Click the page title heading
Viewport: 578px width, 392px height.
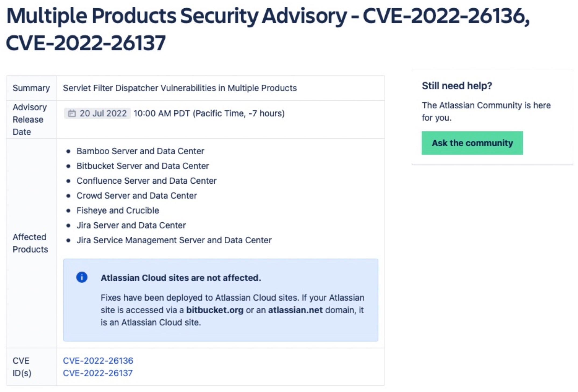point(268,29)
